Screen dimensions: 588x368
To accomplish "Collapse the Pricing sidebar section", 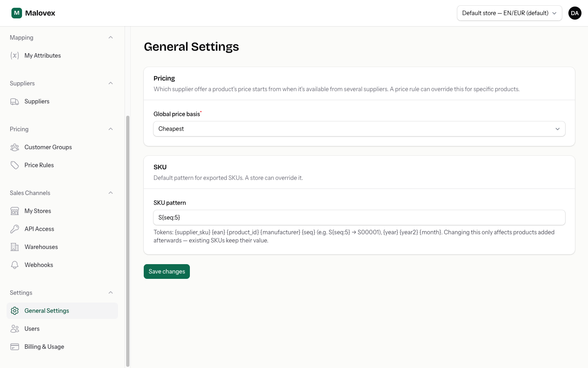I will [111, 129].
